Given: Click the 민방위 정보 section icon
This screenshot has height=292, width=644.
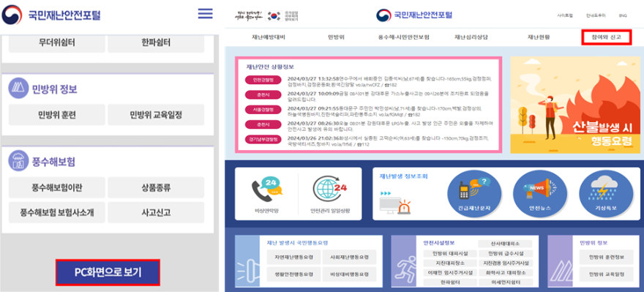Looking at the screenshot, I should [18, 89].
